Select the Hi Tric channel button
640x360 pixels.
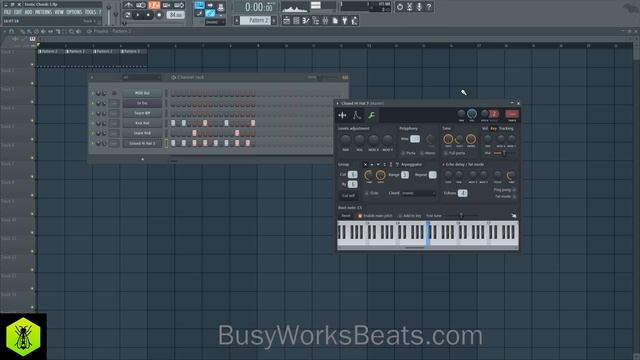point(142,103)
